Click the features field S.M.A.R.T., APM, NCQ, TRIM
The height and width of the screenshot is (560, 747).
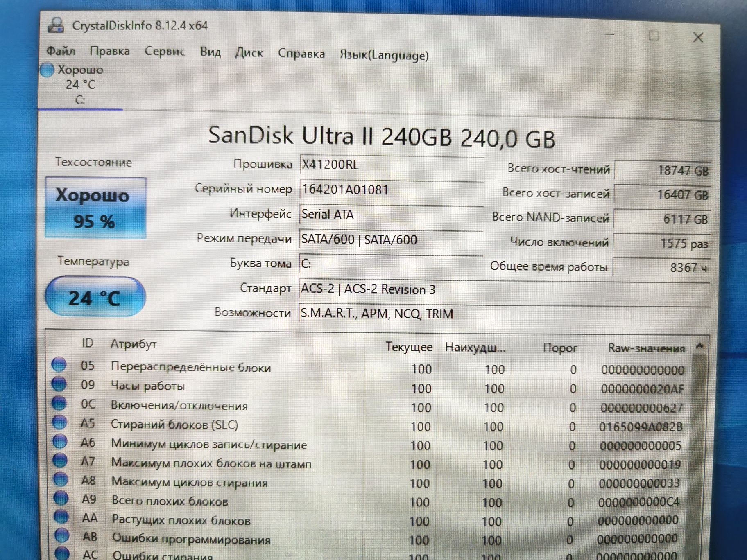(x=504, y=314)
